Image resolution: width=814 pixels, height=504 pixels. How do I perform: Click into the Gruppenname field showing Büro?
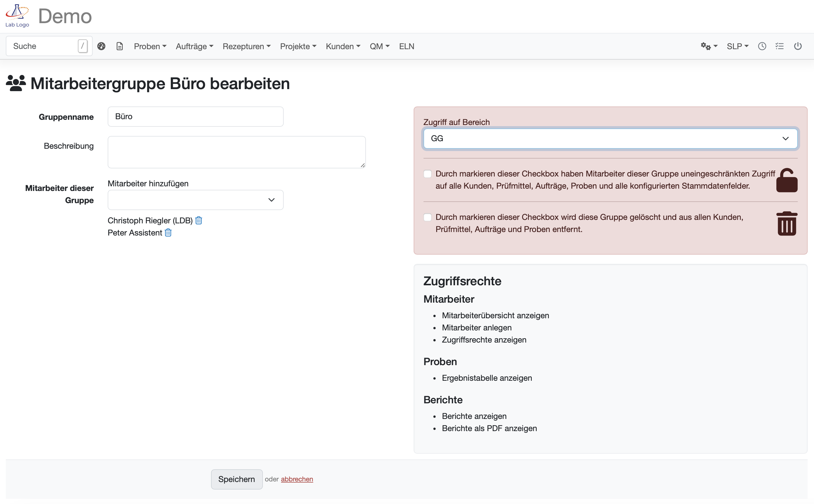(x=195, y=116)
